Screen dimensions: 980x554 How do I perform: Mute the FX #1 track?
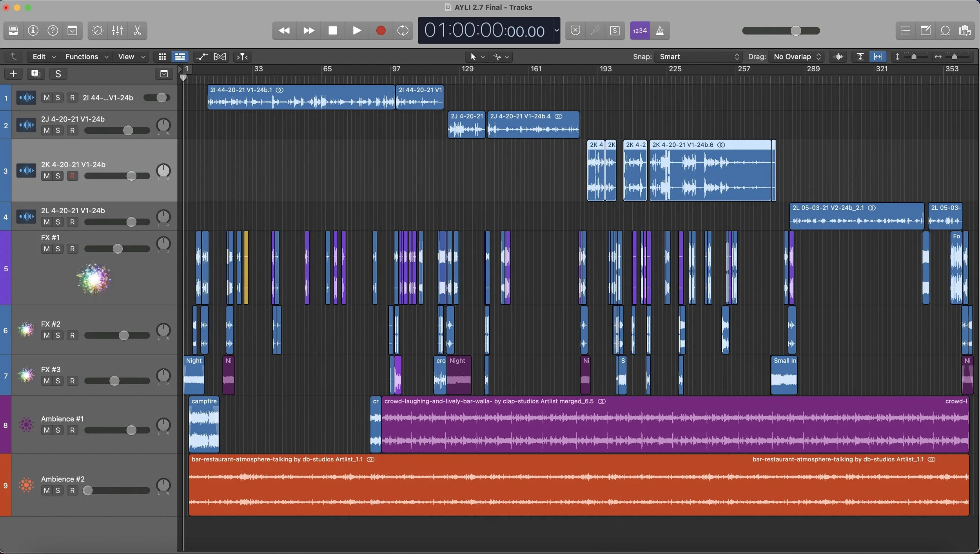[x=47, y=249]
